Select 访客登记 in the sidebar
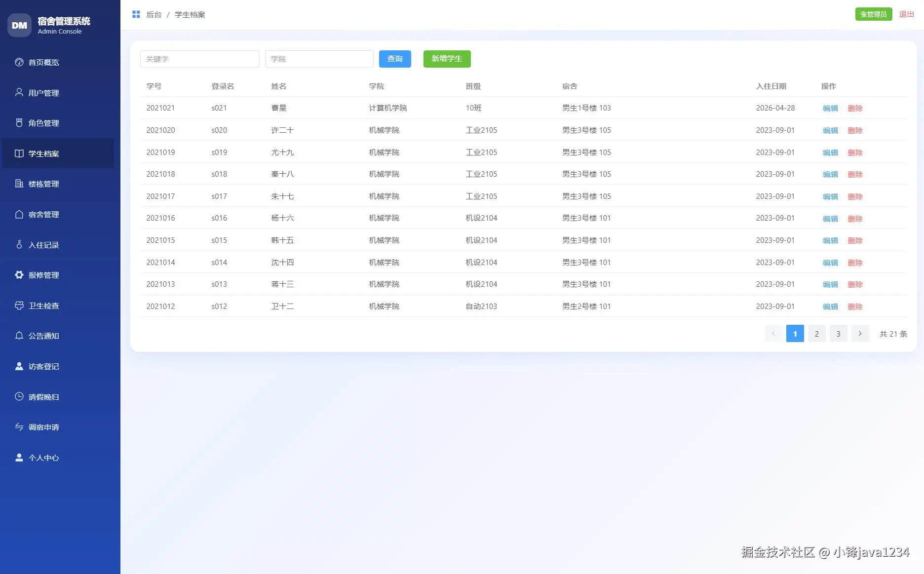Screen dimensions: 924x574 point(58,366)
